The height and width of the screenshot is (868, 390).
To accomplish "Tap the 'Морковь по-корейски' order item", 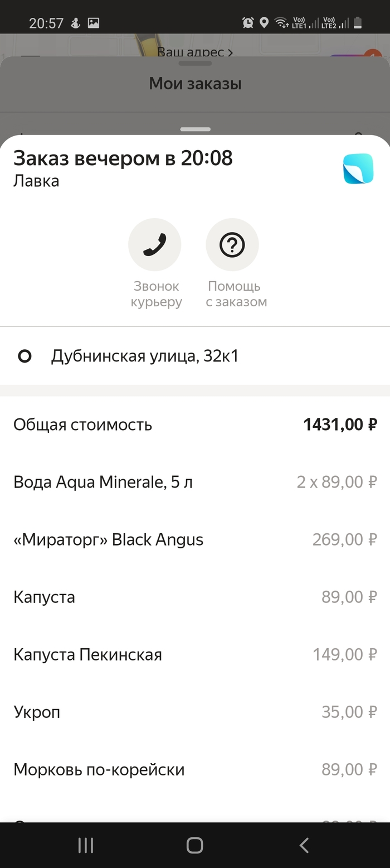I will tap(99, 770).
